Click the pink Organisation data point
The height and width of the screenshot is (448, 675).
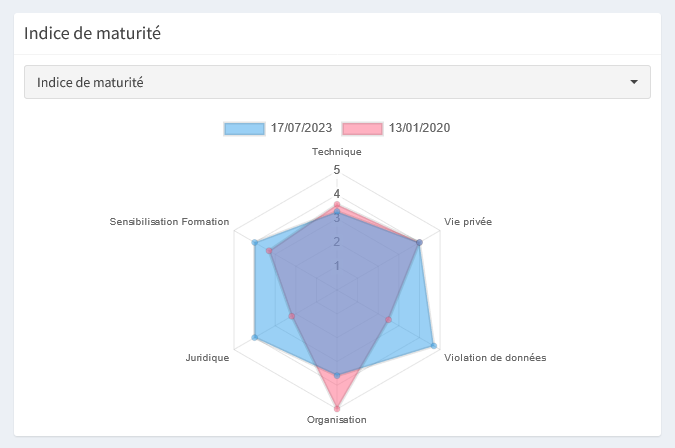337,408
